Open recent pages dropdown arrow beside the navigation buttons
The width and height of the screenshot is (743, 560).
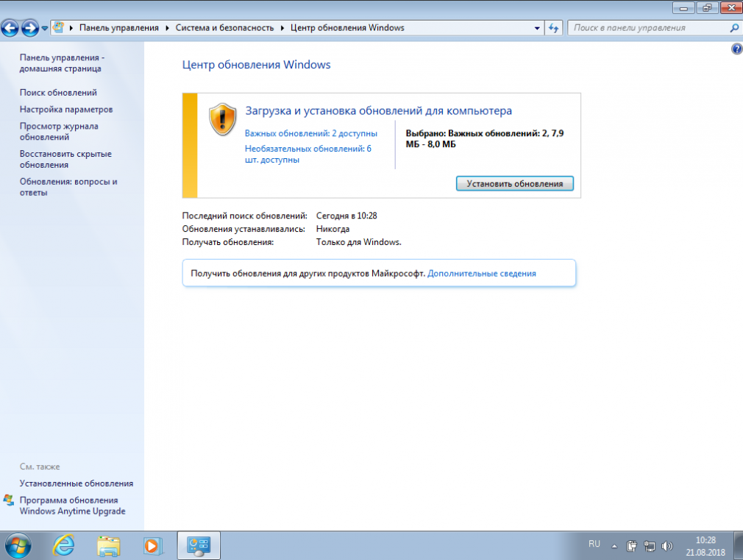[45, 28]
